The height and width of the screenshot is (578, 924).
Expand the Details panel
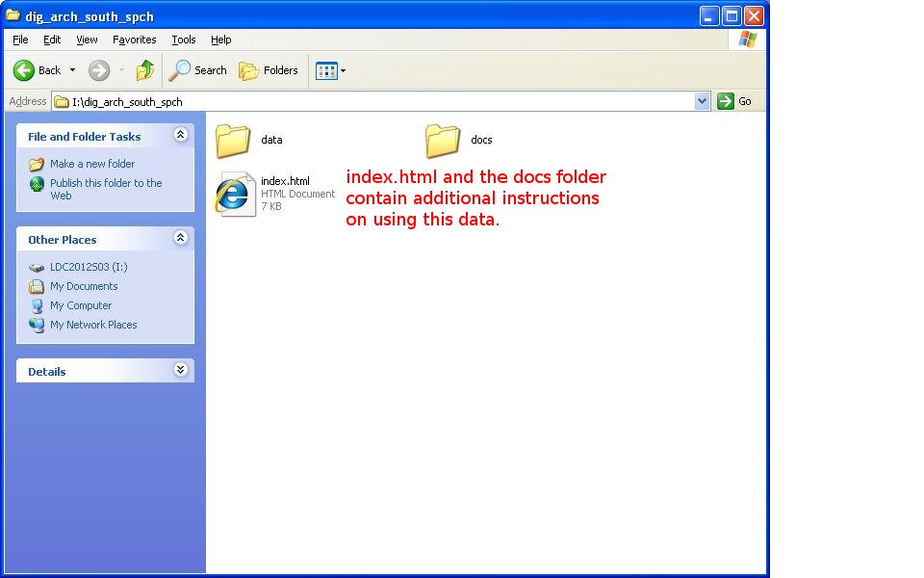(x=180, y=370)
